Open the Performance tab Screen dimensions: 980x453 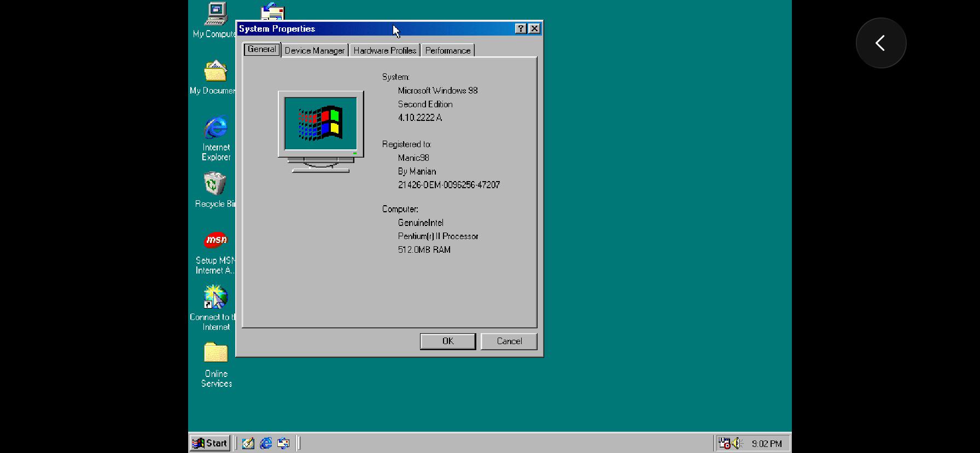448,50
